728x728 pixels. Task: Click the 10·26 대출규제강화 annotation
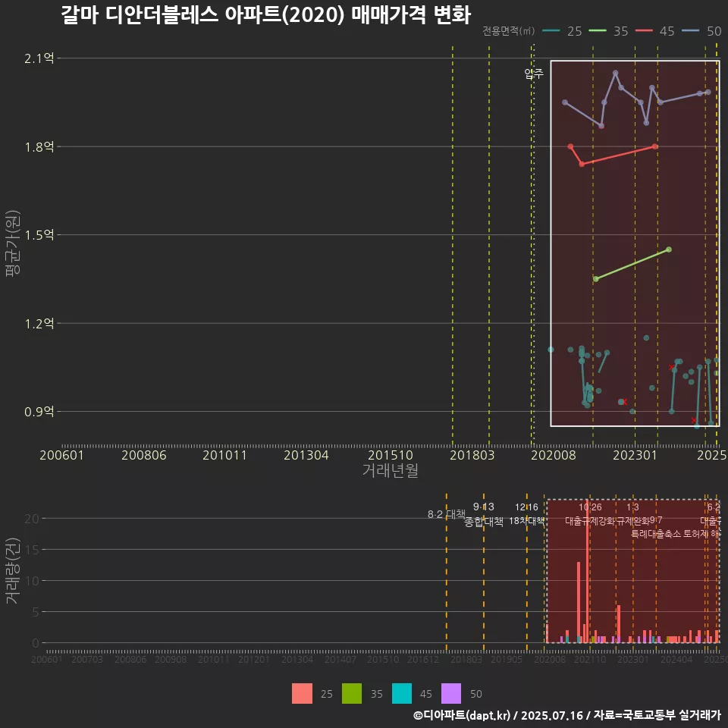click(590, 514)
